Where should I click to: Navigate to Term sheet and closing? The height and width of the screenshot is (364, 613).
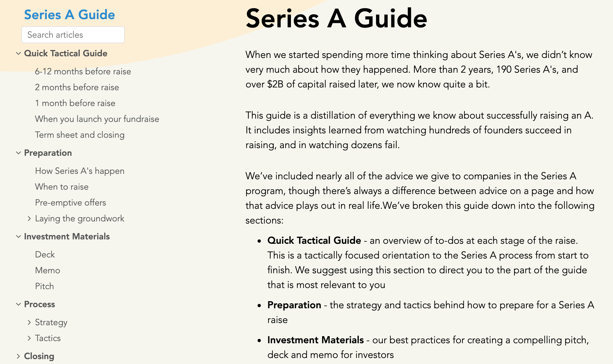[x=80, y=135]
